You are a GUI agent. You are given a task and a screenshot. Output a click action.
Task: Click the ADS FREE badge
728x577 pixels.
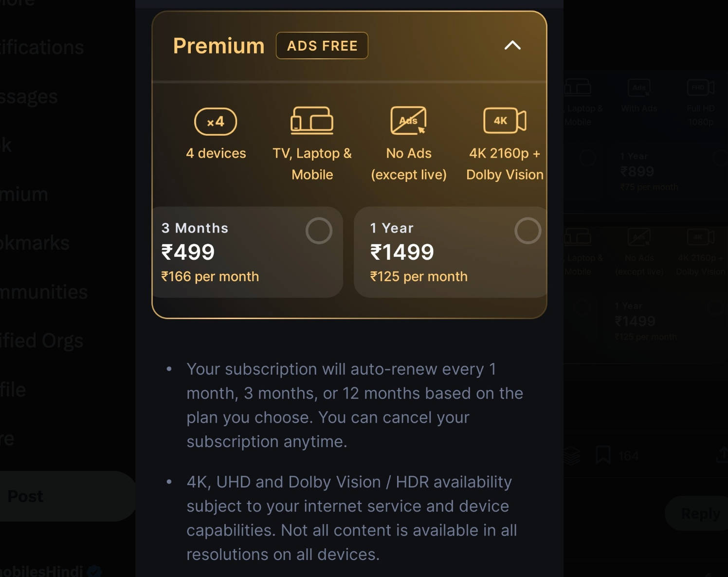(x=322, y=46)
